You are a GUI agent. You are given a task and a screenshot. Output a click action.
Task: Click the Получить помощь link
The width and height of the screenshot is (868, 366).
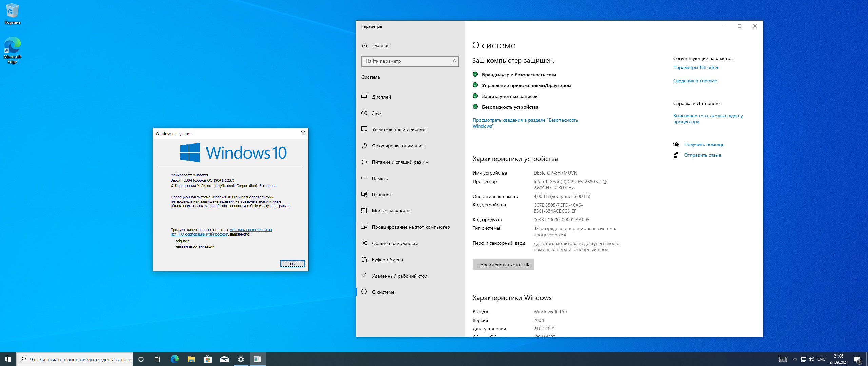704,144
